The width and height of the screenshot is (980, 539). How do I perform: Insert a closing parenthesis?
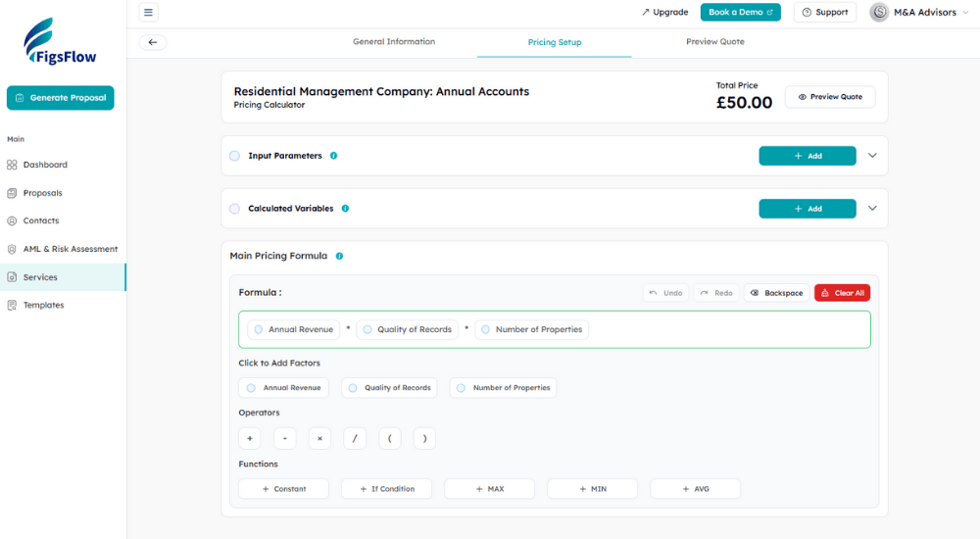[x=424, y=438]
